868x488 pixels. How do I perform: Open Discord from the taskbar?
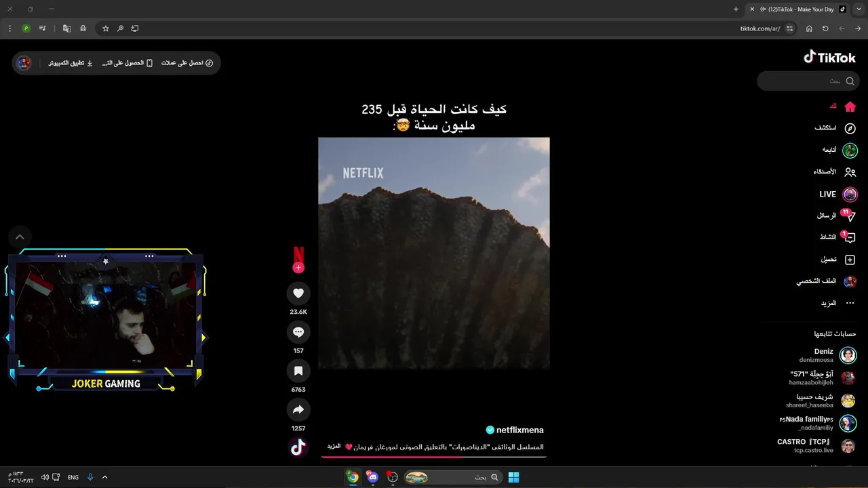coord(372,477)
